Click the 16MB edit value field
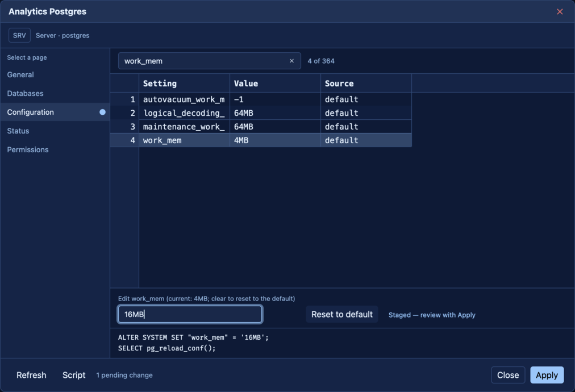This screenshot has width=575, height=392. click(190, 314)
